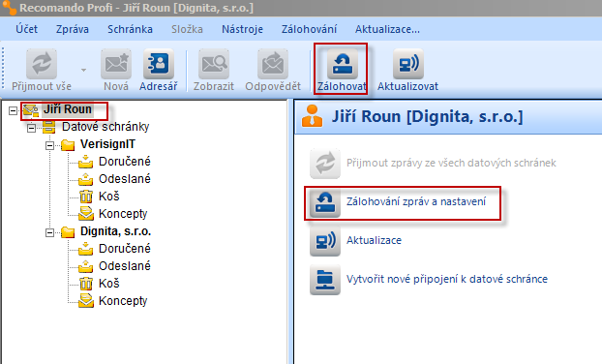
Task: Click the Jiří Roun account envelope icon
Action: [x=31, y=110]
